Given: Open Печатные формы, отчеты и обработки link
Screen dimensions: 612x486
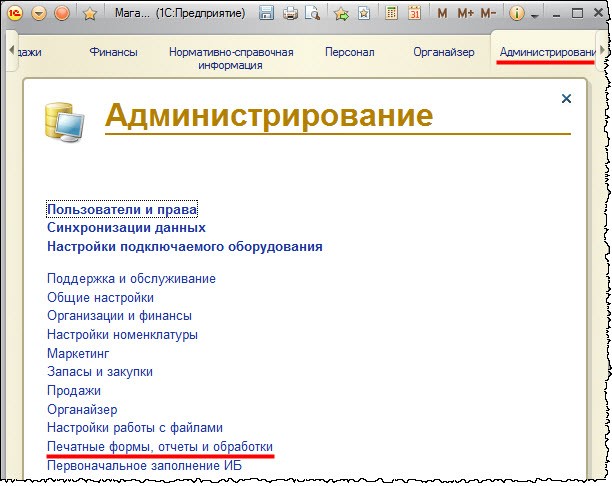Looking at the screenshot, I should coord(160,447).
